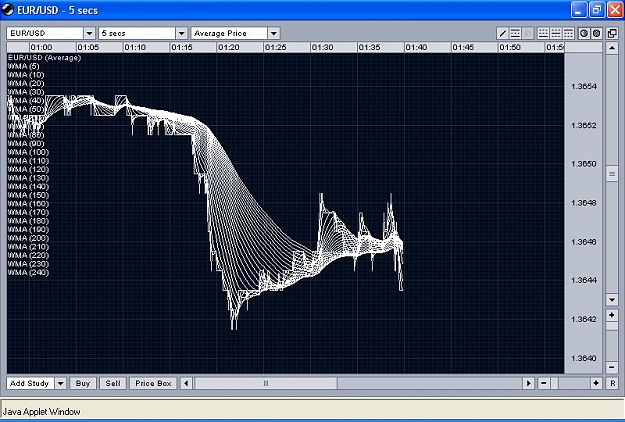625x422 pixels.
Task: Click the vertical plus zoom button
Action: 612,315
